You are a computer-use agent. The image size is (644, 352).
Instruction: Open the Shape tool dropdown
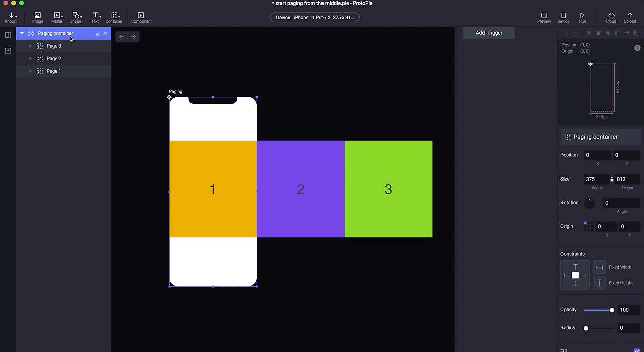coord(76,18)
